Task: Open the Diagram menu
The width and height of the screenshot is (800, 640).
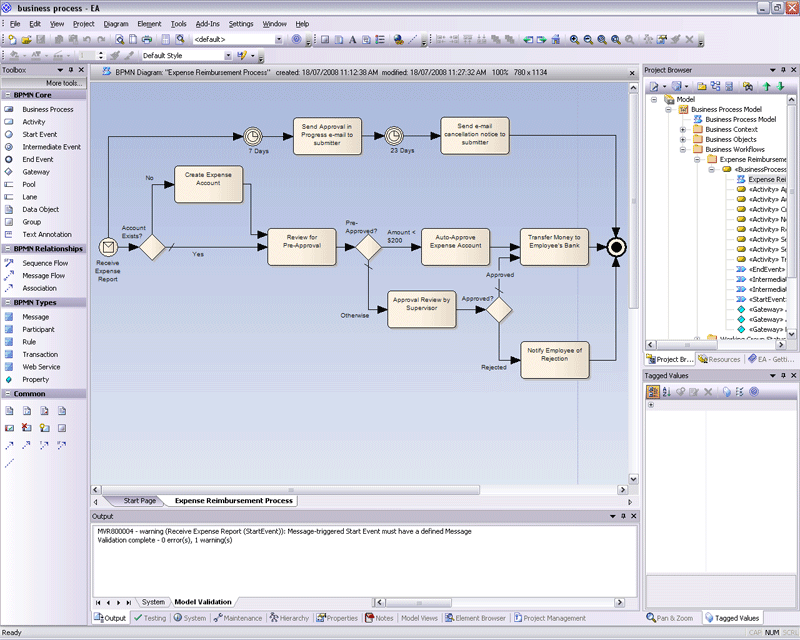Action: (x=115, y=23)
